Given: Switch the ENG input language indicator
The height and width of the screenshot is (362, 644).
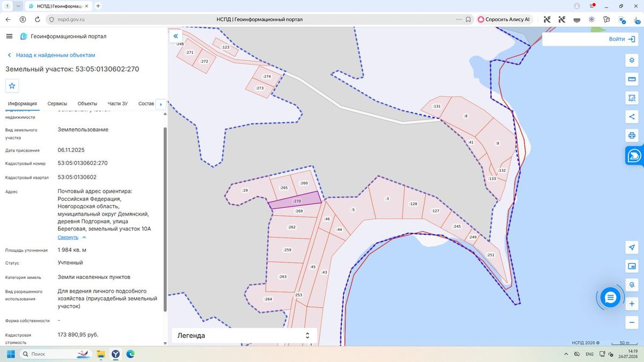Looking at the screenshot, I should (x=589, y=354).
